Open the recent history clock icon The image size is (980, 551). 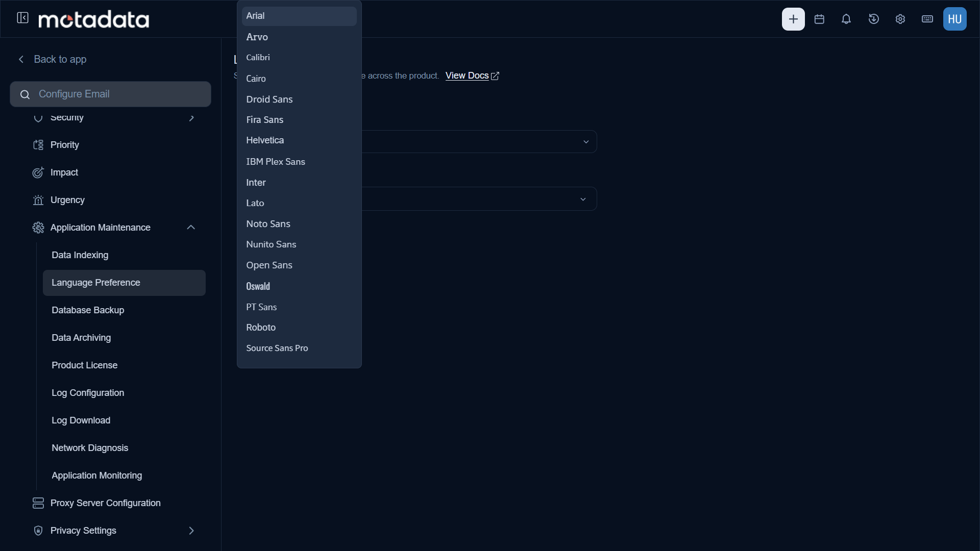coord(873,19)
